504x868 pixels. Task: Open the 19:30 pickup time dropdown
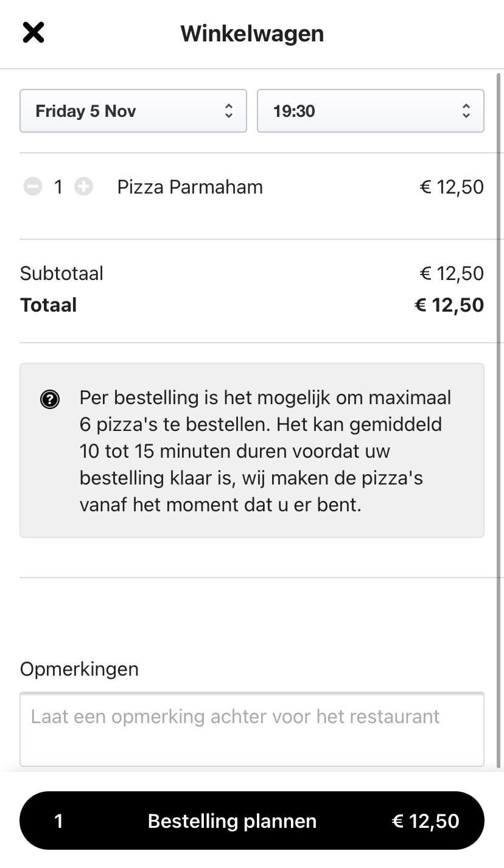pyautogui.click(x=370, y=111)
